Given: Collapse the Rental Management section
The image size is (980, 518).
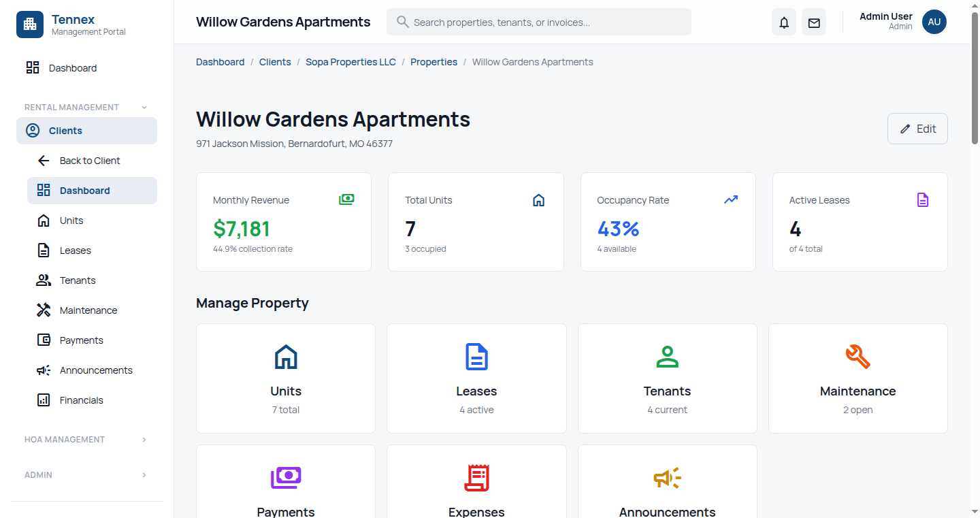Looking at the screenshot, I should 144,108.
